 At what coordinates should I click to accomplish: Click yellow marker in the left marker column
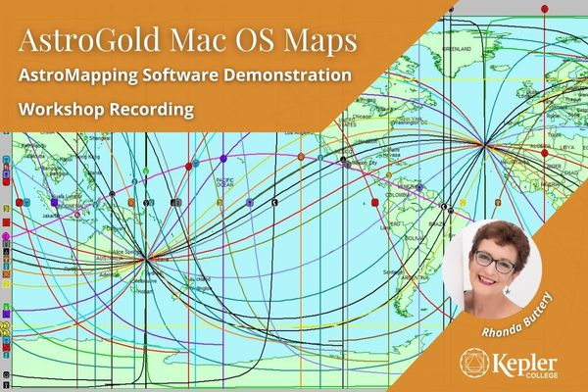[6, 284]
